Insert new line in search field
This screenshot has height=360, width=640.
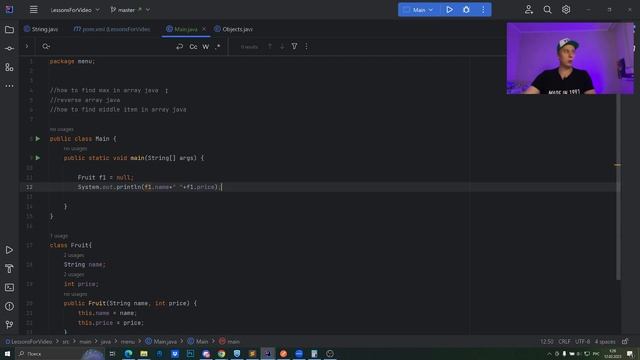[x=179, y=47]
